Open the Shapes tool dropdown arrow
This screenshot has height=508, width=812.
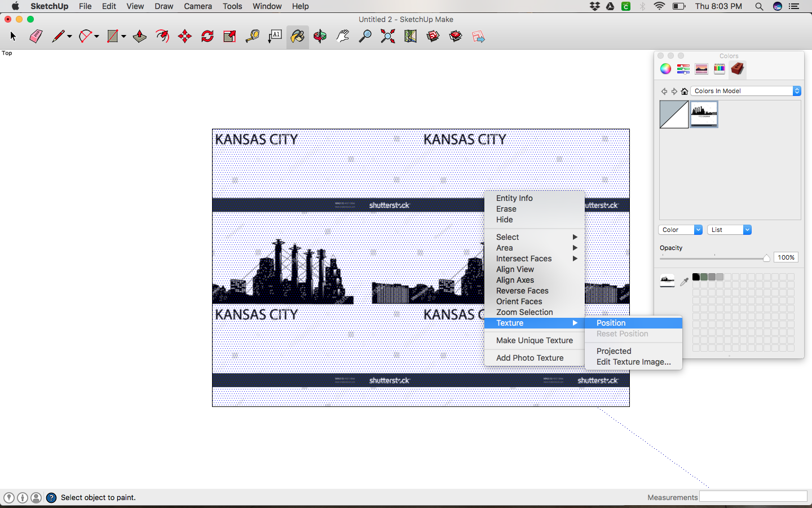pyautogui.click(x=123, y=37)
